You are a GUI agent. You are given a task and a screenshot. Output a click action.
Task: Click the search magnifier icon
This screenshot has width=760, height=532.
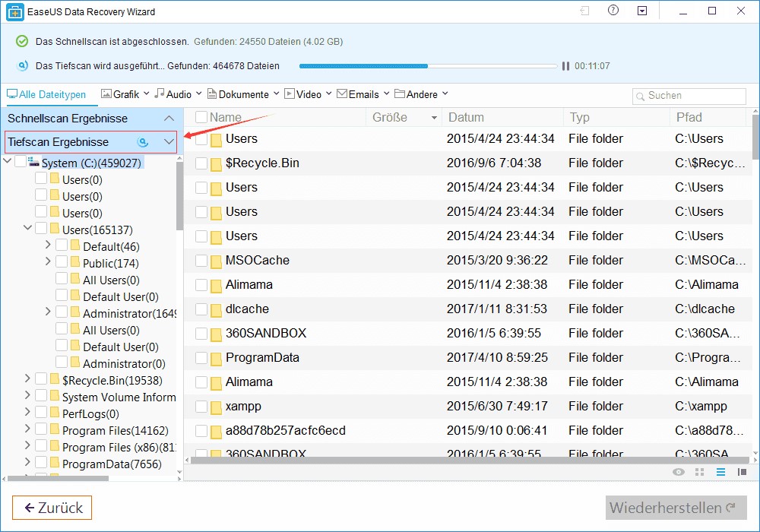click(x=640, y=96)
